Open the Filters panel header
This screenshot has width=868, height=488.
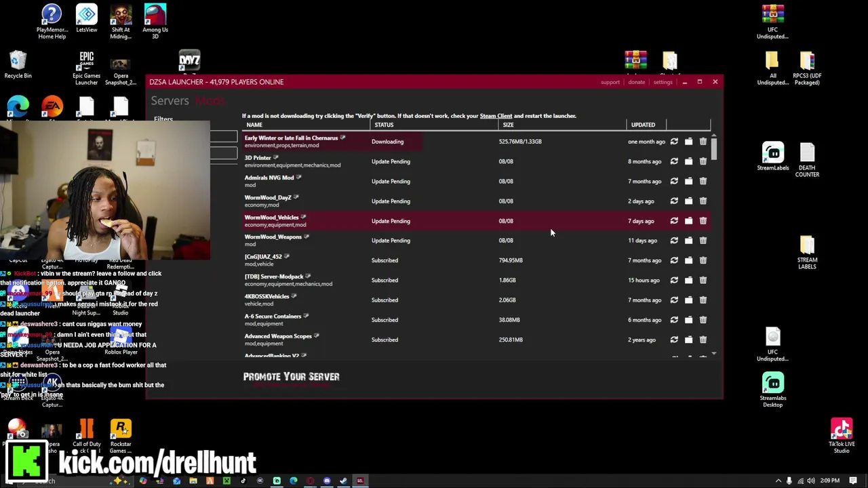click(163, 119)
